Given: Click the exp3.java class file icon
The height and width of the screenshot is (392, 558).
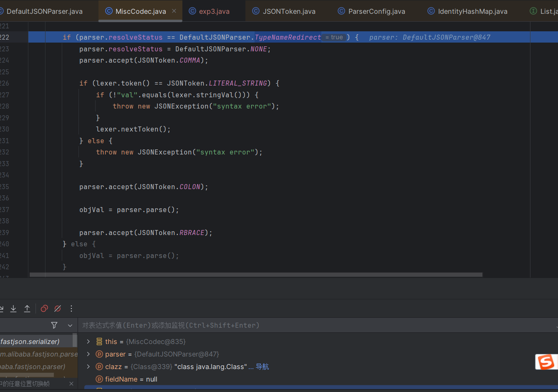Looking at the screenshot, I should [x=192, y=11].
